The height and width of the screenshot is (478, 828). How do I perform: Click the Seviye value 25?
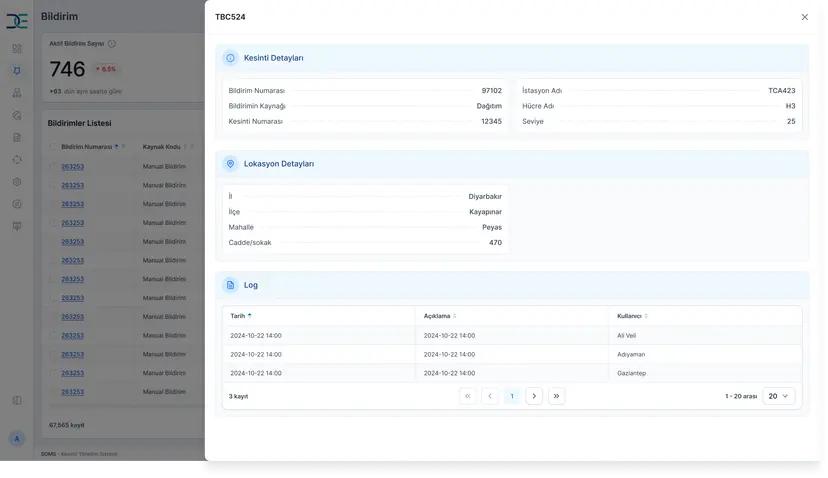[791, 121]
